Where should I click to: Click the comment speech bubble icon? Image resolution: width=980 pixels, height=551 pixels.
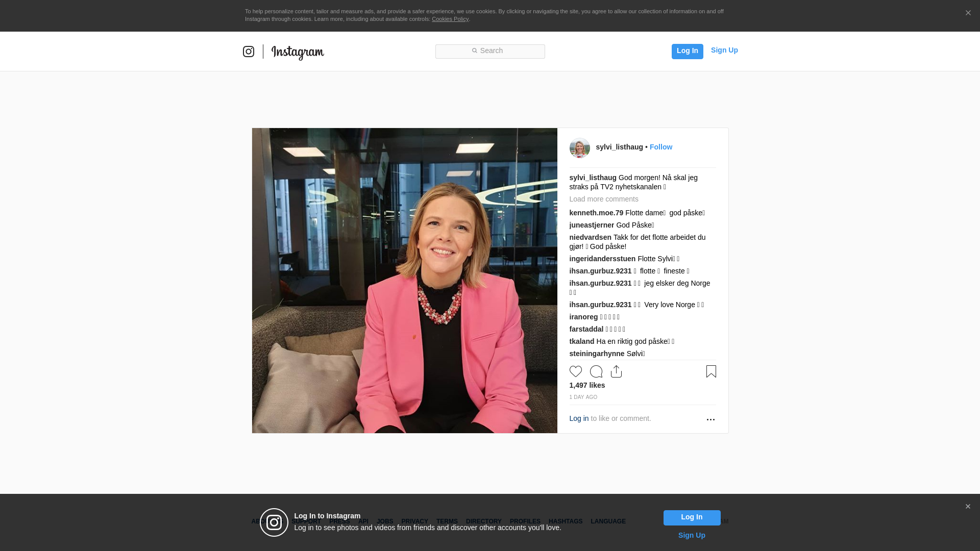coord(596,371)
